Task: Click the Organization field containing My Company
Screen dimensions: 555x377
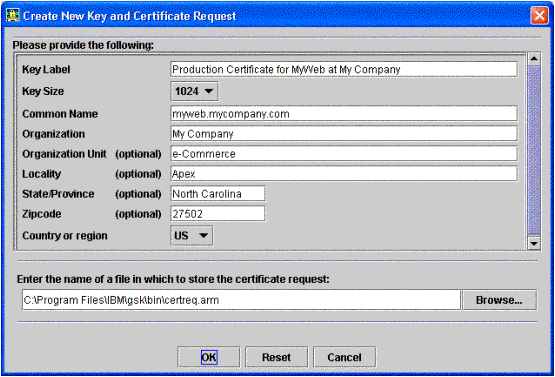Action: pyautogui.click(x=344, y=134)
